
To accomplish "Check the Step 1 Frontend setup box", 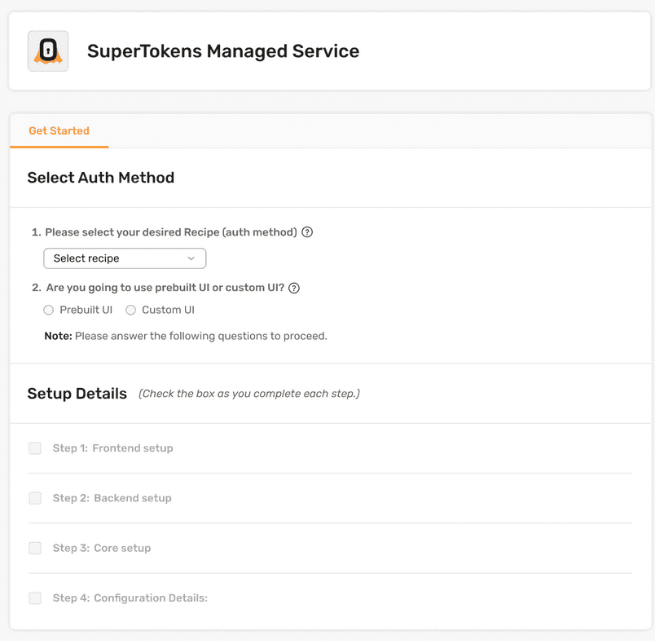I will pos(35,448).
